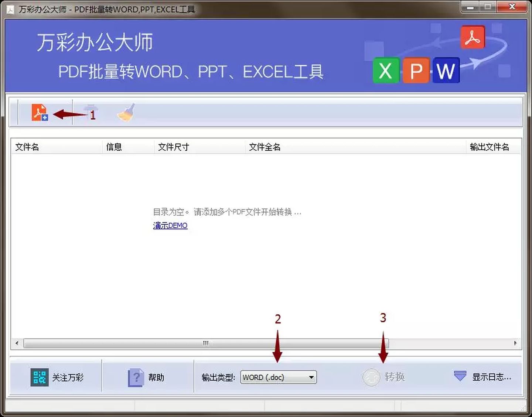The height and width of the screenshot is (417, 532).
Task: Click the orange PowerPoint P logo
Action: pyautogui.click(x=416, y=70)
